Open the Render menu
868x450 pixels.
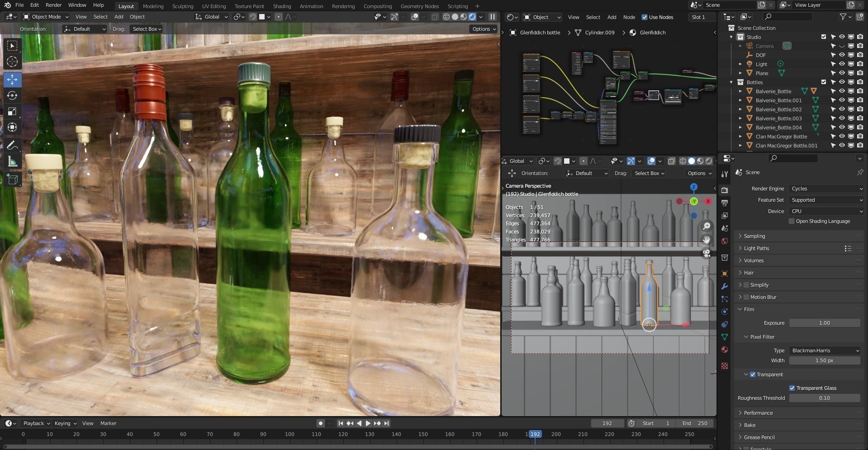point(53,5)
